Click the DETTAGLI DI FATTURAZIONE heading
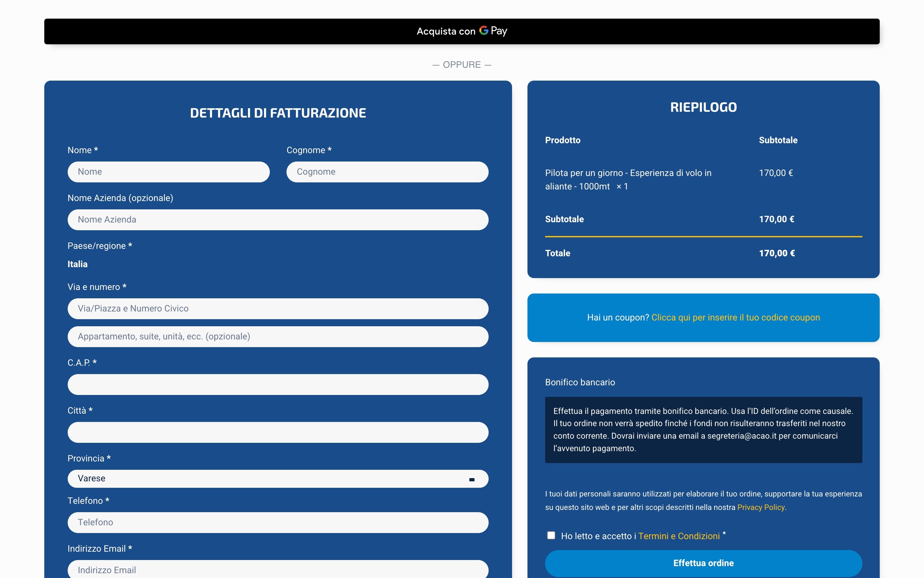 pyautogui.click(x=278, y=113)
